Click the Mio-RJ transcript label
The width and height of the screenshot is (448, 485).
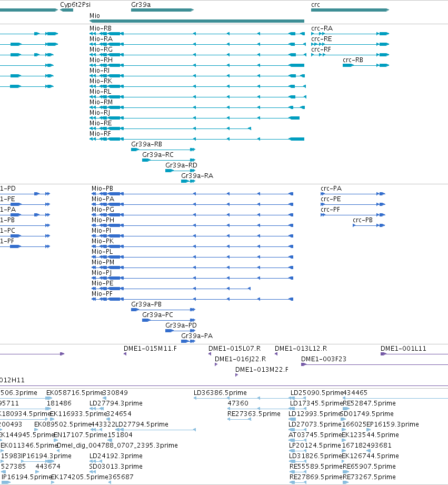[x=99, y=113]
